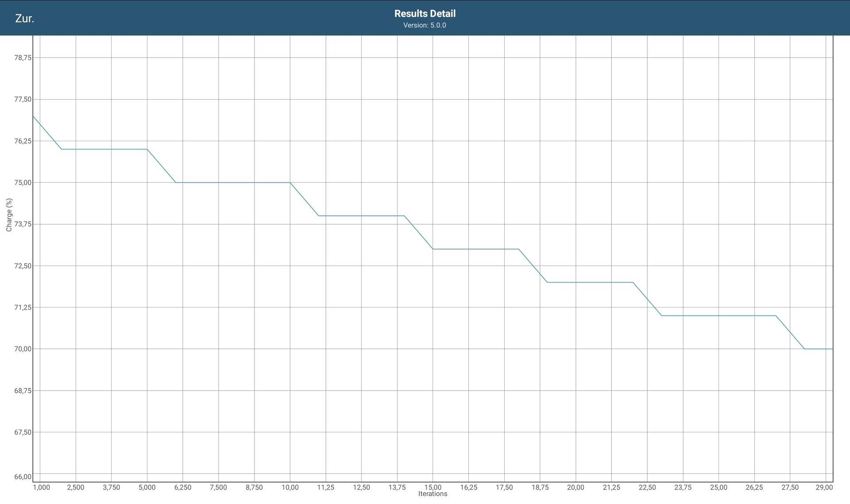Click the 10,00 x-axis tick label
The image size is (850, 504).
[290, 487]
